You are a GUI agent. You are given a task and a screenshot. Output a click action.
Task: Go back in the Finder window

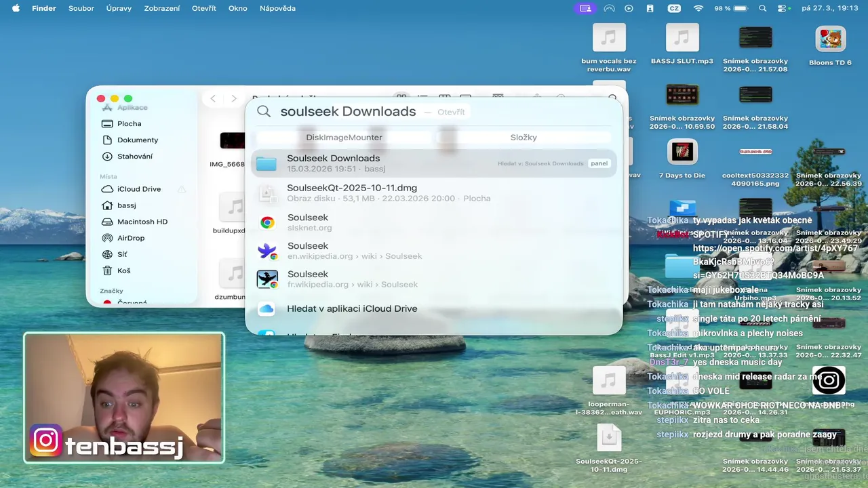pos(213,98)
